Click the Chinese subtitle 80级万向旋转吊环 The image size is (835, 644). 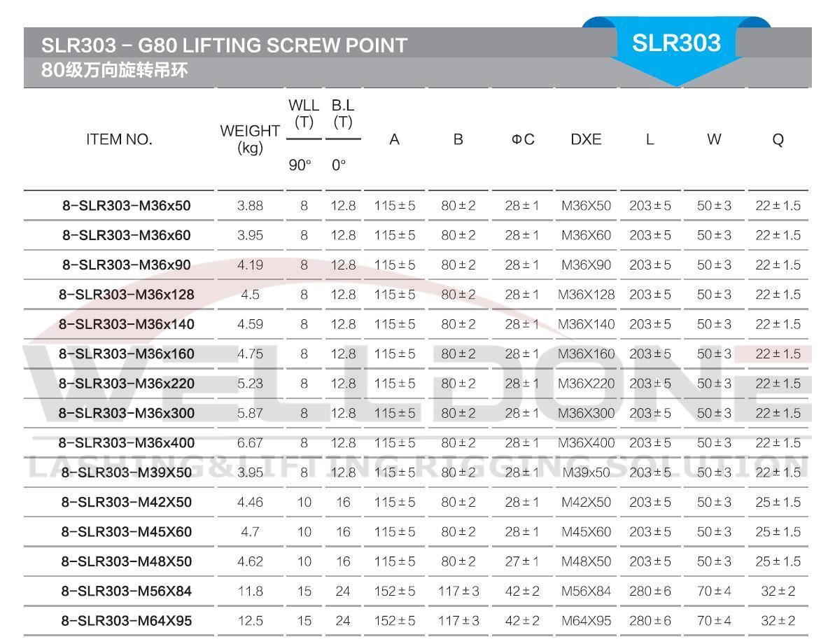(114, 71)
